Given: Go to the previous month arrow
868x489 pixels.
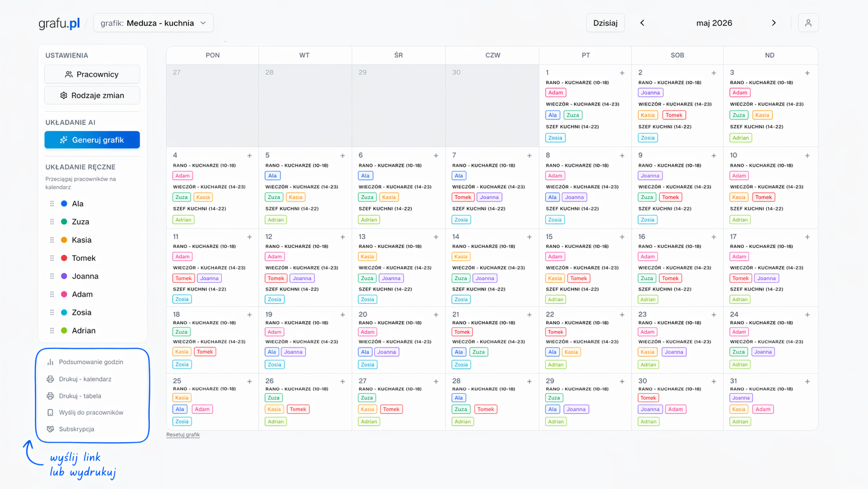Looking at the screenshot, I should pos(642,23).
